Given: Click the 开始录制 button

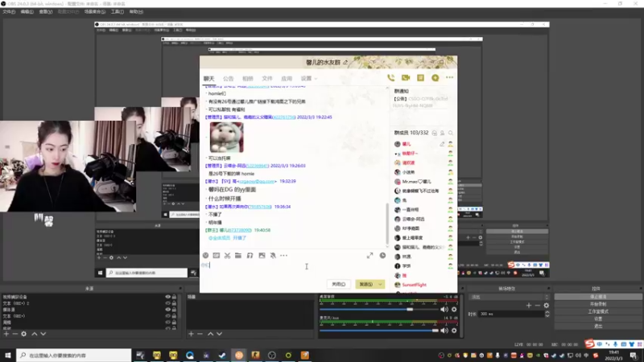Looking at the screenshot, I should point(598,304).
